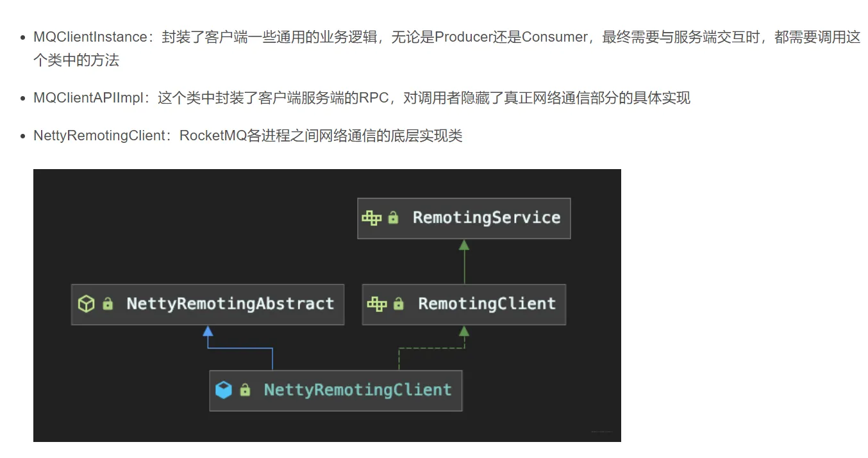The height and width of the screenshot is (458, 868).
Task: Click the lock icon in RemotingService node
Action: click(393, 218)
